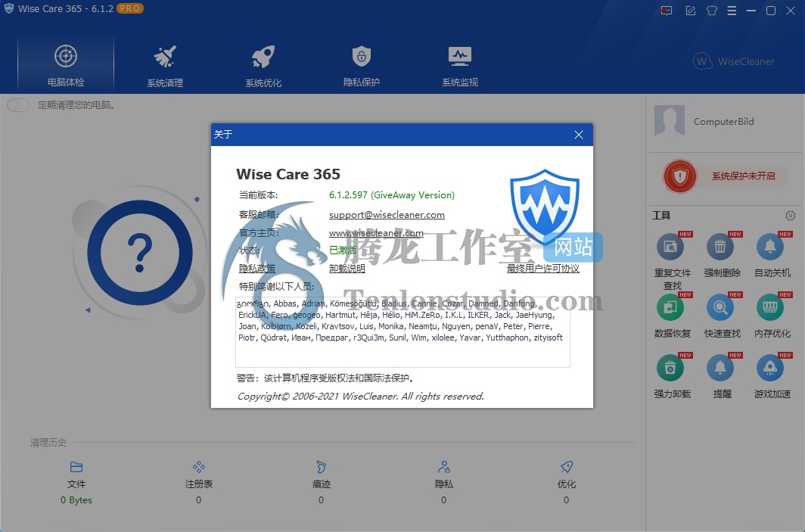Open the www.wisecleaner.com homepage link
Screen dimensions: 805x532
pos(376,232)
